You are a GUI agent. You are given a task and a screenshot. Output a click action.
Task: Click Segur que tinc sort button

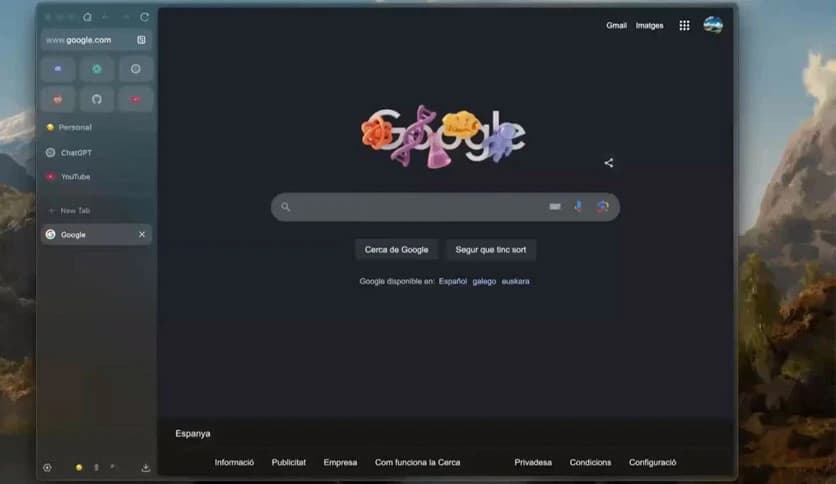[491, 249]
